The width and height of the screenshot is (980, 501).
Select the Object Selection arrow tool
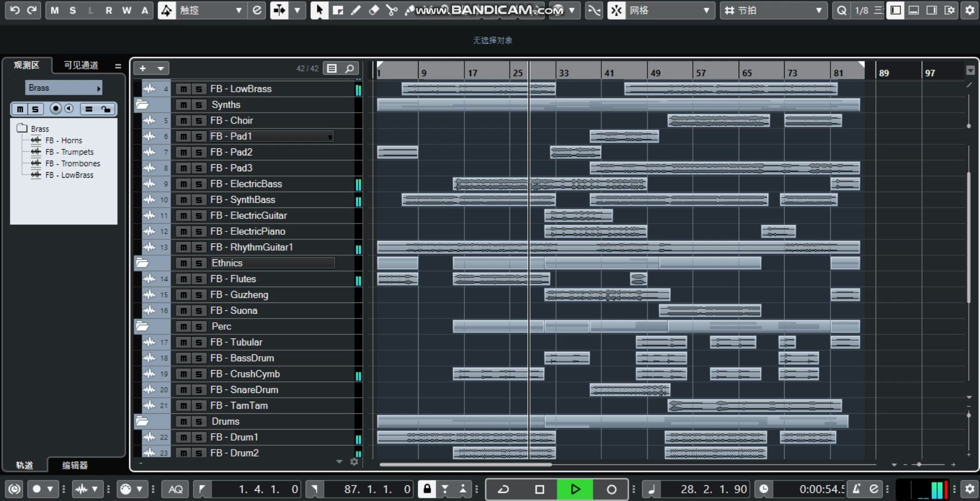tap(319, 10)
